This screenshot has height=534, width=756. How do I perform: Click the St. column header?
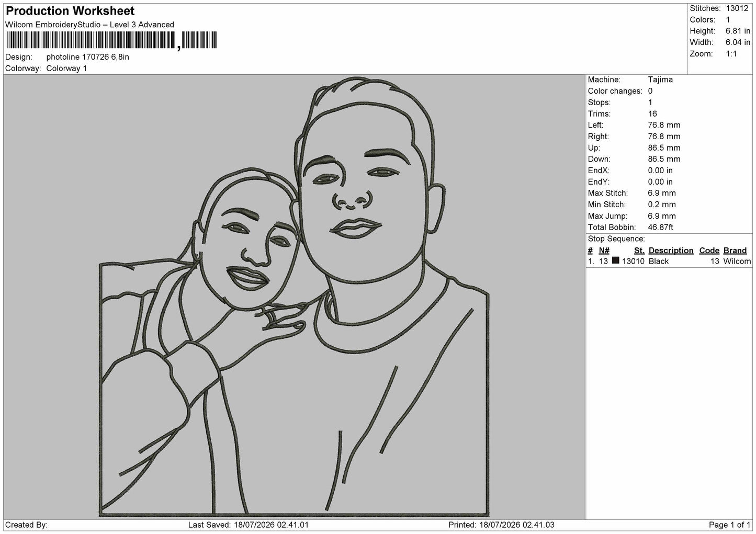coord(639,251)
